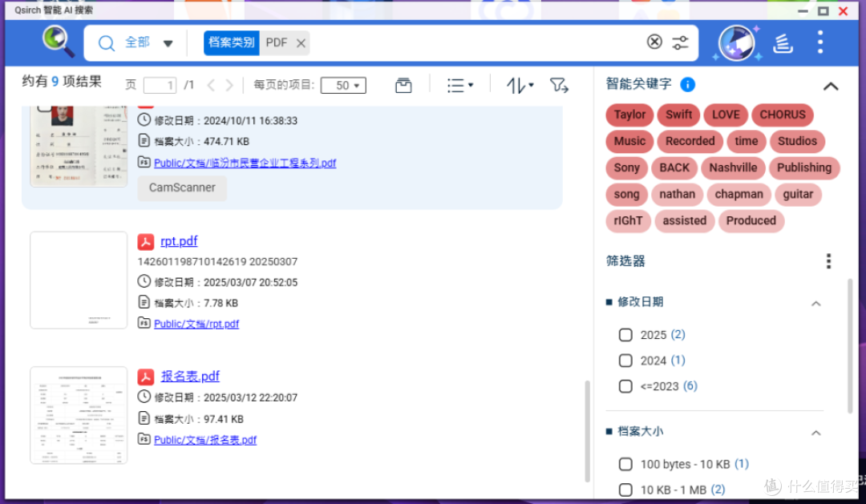The image size is (866, 504).
Task: Check the 2025 date filter checkbox
Action: 625,335
